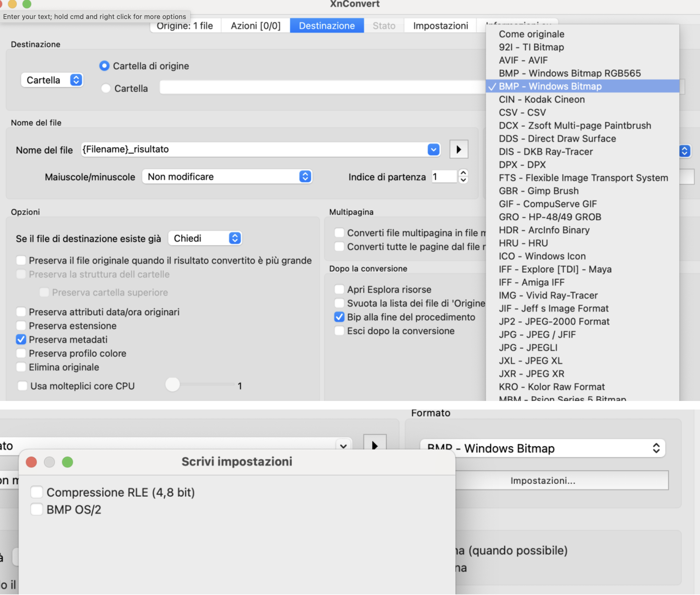
Task: Select the Cartella radio button
Action: [106, 88]
